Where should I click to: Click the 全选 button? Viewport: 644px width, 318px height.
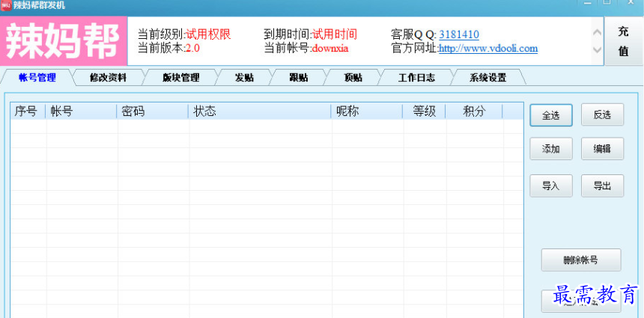click(x=550, y=115)
